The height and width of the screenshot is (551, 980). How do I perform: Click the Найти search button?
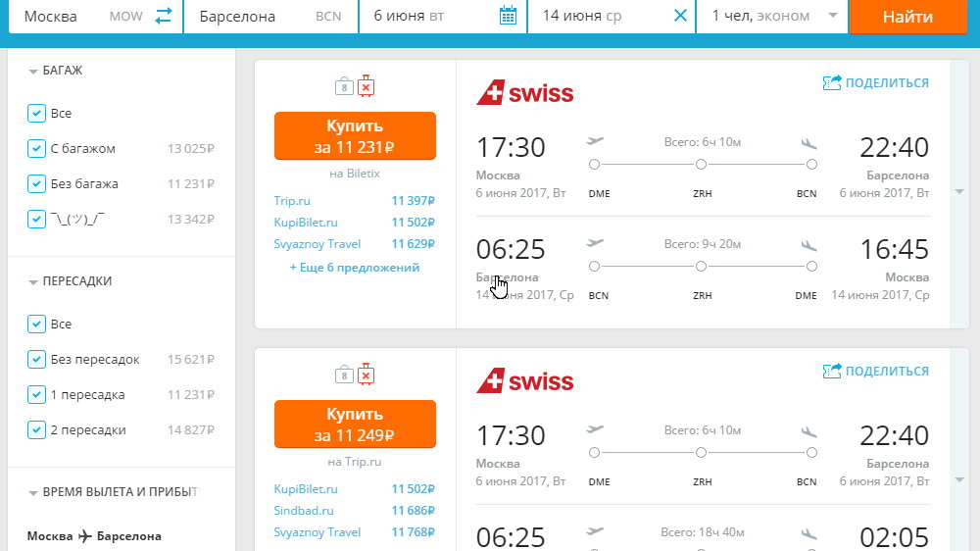907,17
